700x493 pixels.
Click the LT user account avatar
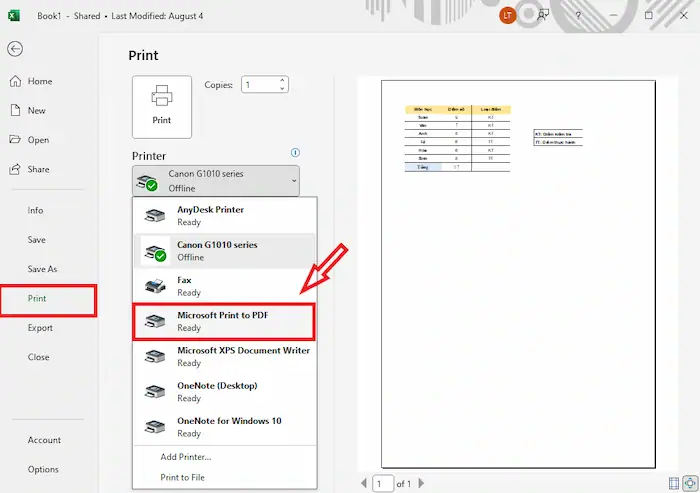[x=507, y=15]
